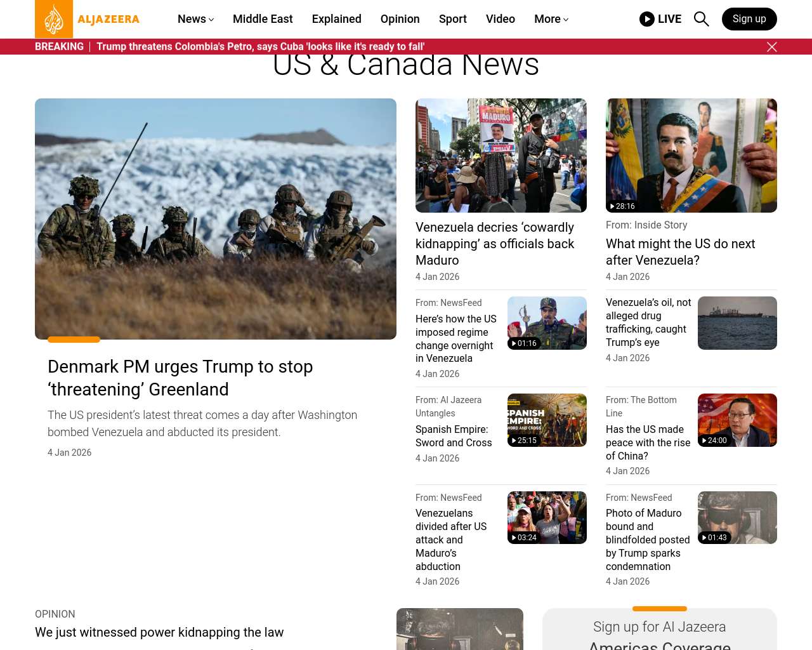Click the oil tanker thumbnail
Image resolution: width=812 pixels, height=650 pixels.
737,323
